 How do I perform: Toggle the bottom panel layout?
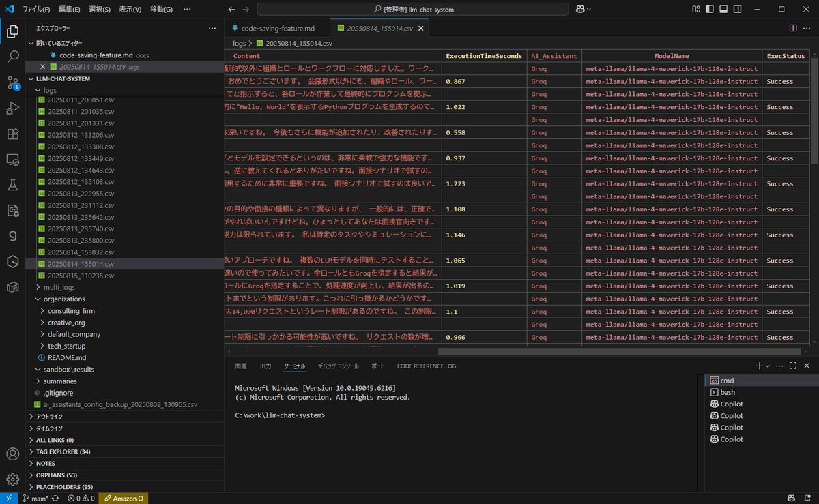(723, 9)
